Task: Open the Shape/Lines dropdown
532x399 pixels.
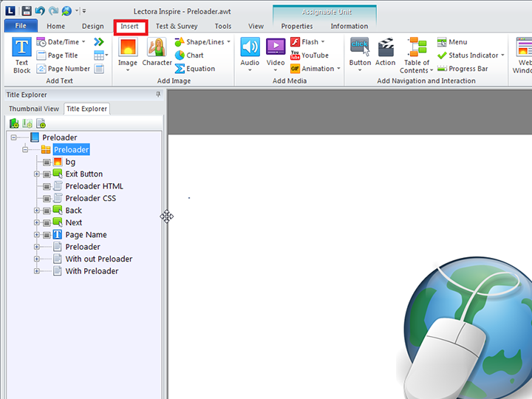Action: (228, 42)
